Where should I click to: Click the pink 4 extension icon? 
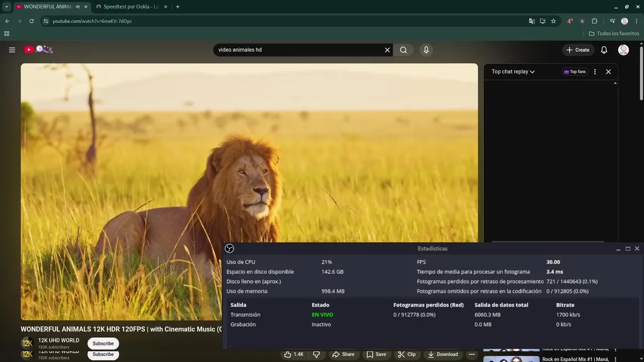pos(570,21)
